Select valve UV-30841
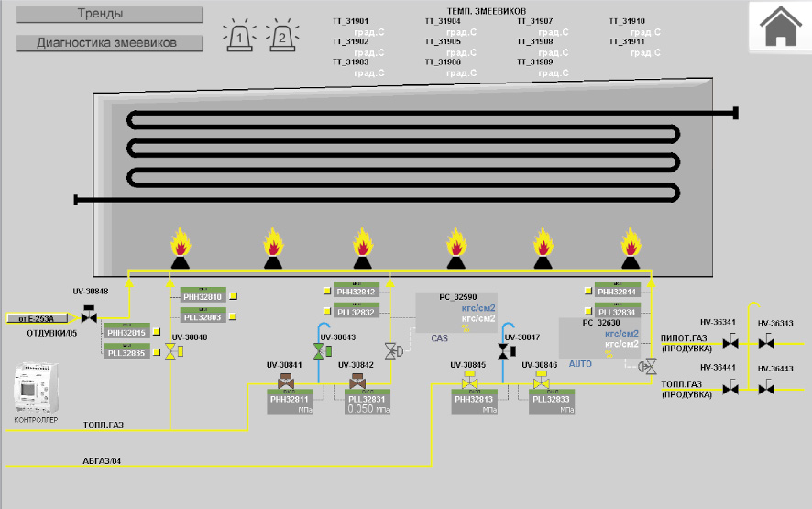Viewport: 812px width, 509px height. pos(286,382)
